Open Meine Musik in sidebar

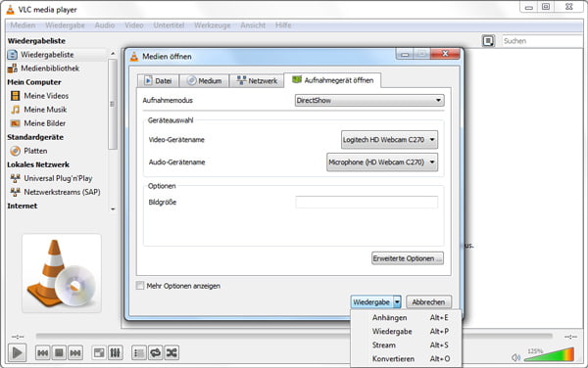[x=45, y=110]
